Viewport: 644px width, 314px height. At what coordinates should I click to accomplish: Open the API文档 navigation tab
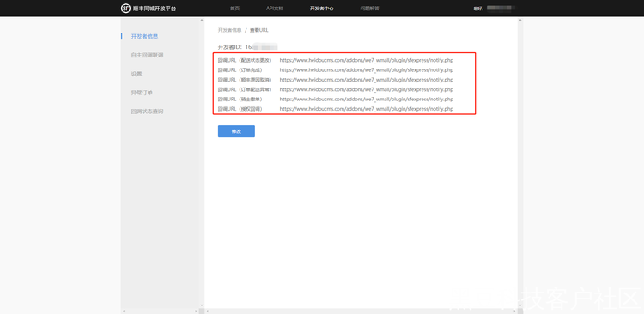click(275, 9)
